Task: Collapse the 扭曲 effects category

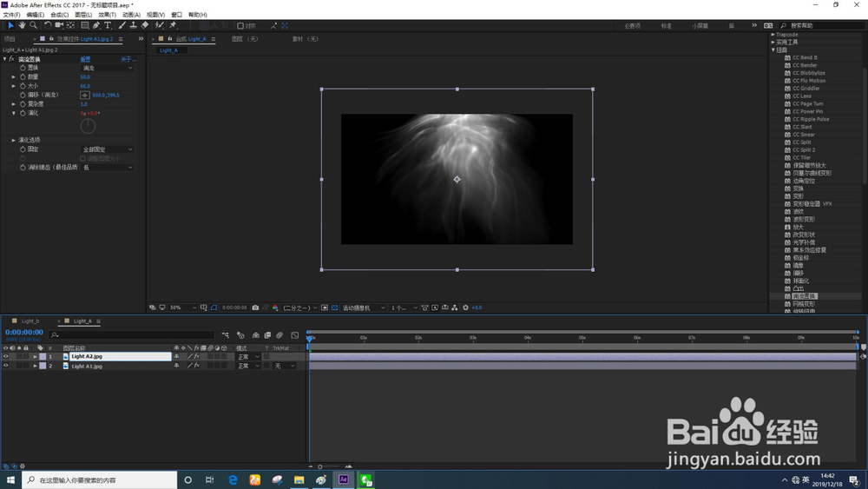Action: [773, 50]
